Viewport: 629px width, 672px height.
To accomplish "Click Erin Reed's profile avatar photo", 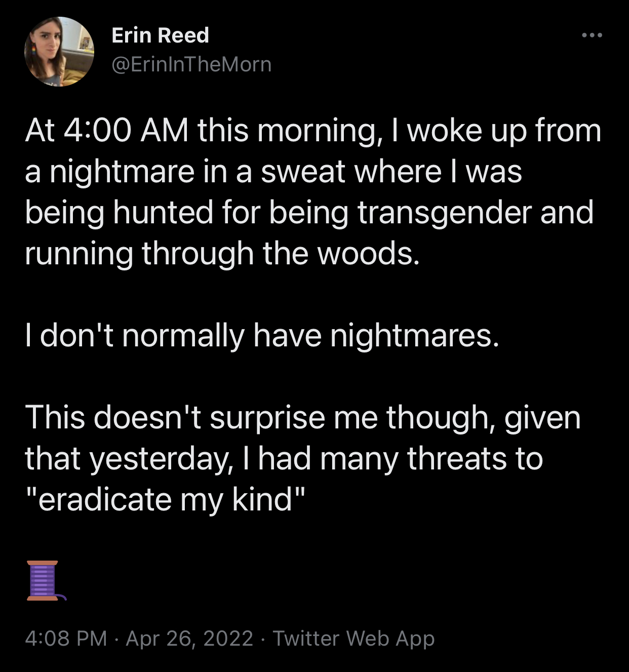I will coord(59,52).
